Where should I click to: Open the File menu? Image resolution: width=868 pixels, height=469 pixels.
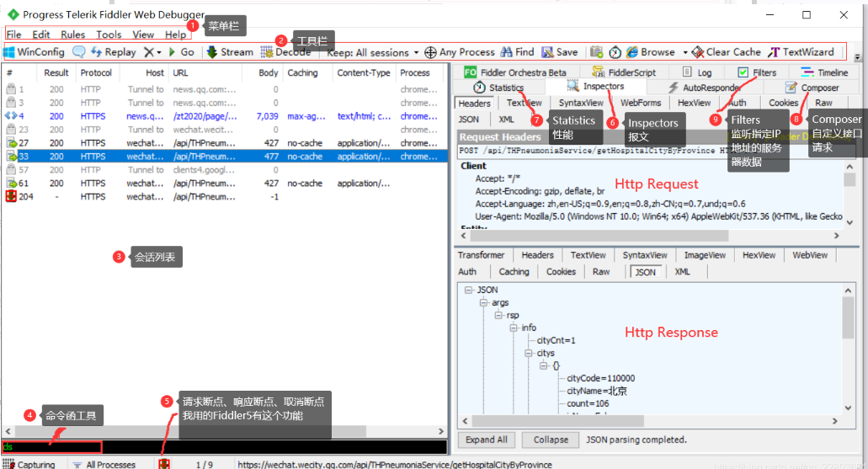point(13,35)
